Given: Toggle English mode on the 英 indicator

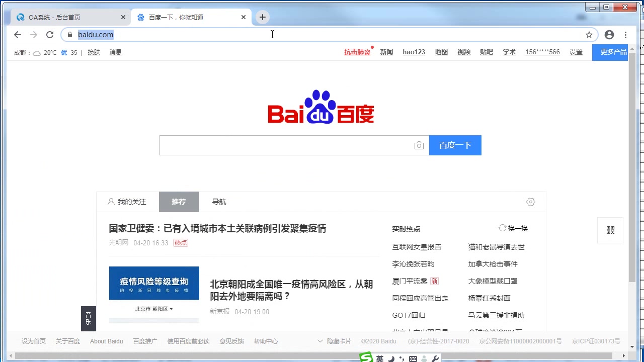Looking at the screenshot, I should (380, 358).
